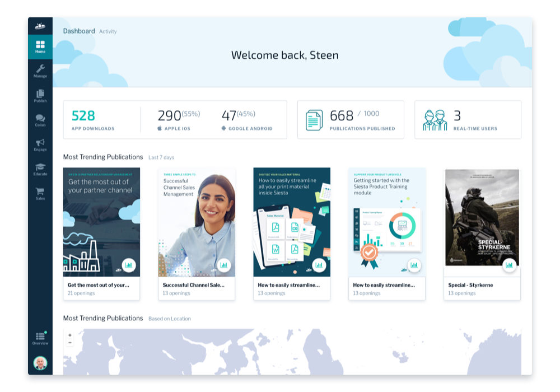Open the Sales cart section

click(40, 194)
